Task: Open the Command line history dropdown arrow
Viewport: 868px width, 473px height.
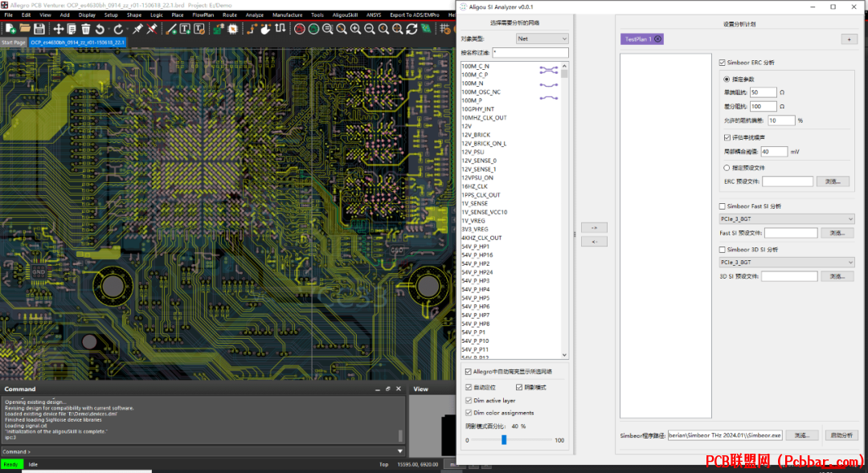Action: [400, 451]
